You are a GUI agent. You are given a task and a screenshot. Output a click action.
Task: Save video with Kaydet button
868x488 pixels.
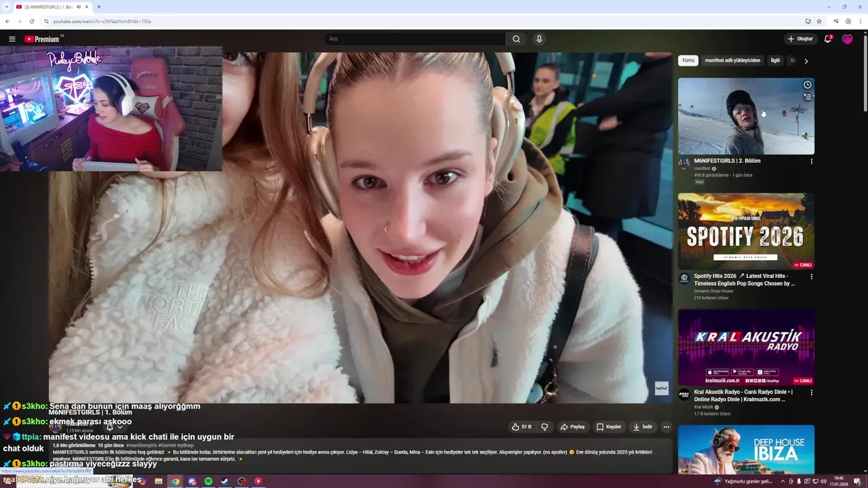coord(609,427)
